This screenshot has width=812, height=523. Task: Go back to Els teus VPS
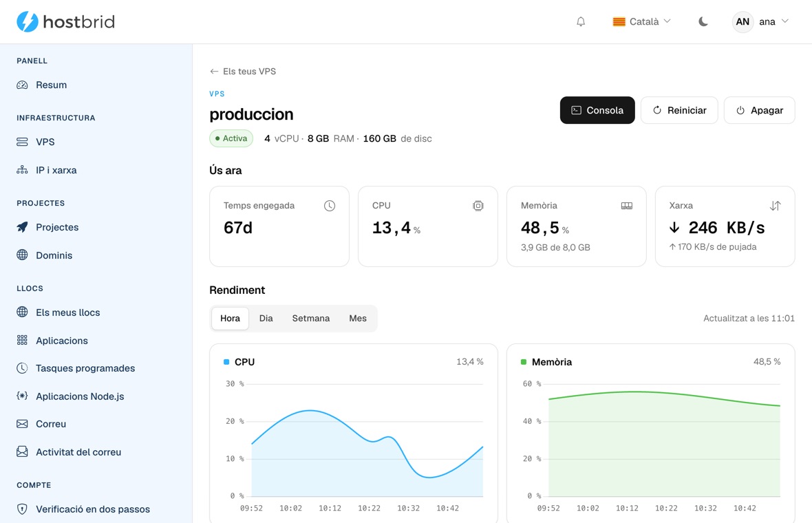[x=243, y=72]
